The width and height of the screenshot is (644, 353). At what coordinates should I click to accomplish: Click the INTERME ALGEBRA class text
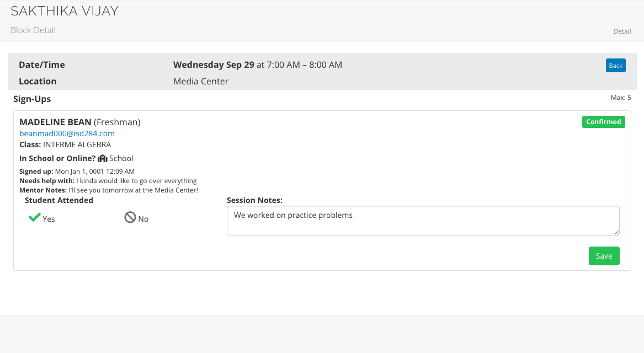click(77, 145)
